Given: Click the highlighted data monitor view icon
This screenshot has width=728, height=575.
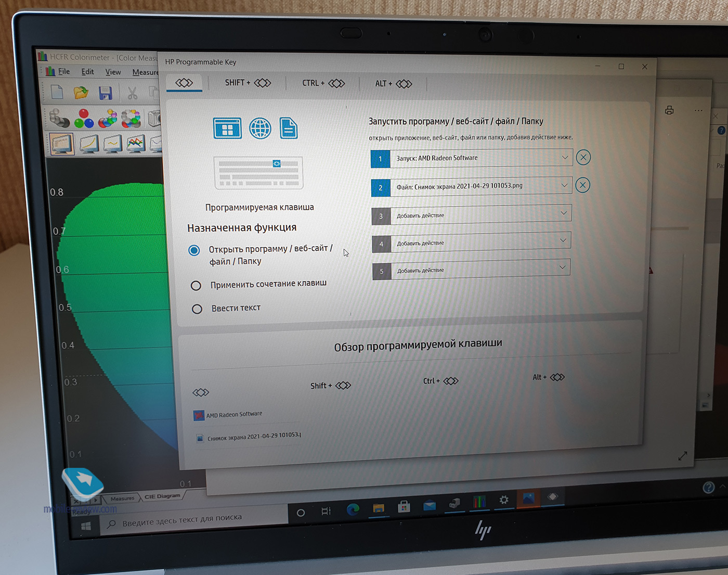Looking at the screenshot, I should click(62, 144).
